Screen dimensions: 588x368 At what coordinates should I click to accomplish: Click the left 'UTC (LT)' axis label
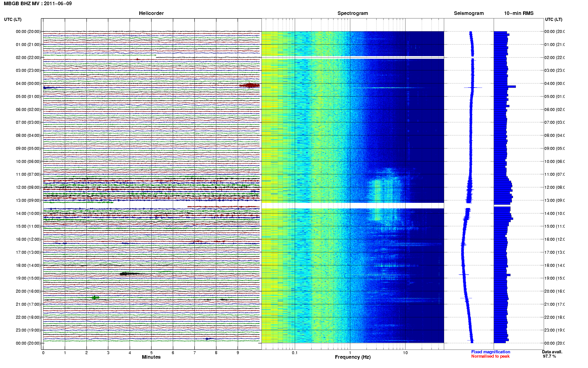click(13, 19)
